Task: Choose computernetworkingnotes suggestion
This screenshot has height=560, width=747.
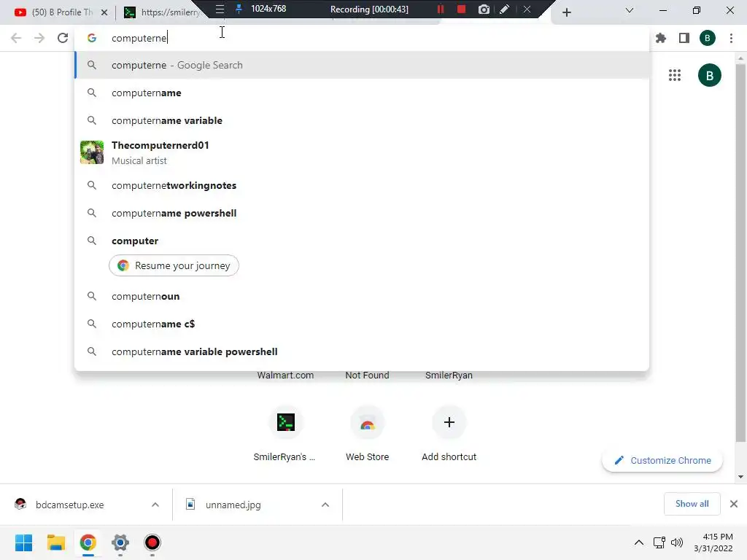Action: pos(362,185)
